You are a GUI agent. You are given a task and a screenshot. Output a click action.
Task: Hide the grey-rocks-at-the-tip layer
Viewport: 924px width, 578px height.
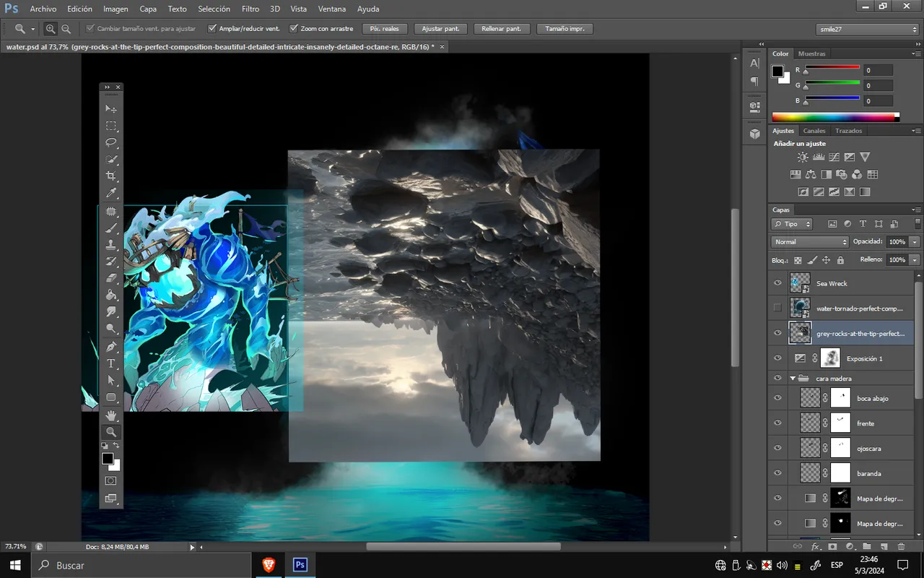click(x=777, y=333)
